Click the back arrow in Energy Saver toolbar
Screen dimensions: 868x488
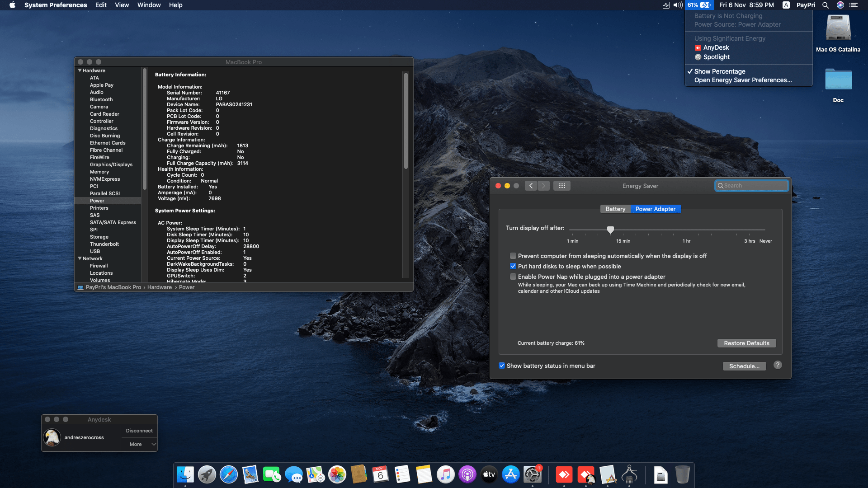(531, 186)
